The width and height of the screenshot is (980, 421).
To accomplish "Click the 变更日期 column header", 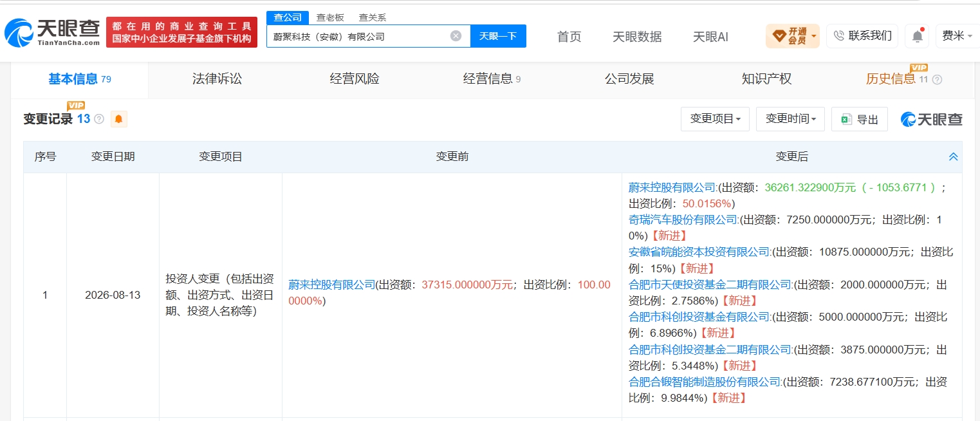I will (x=113, y=156).
